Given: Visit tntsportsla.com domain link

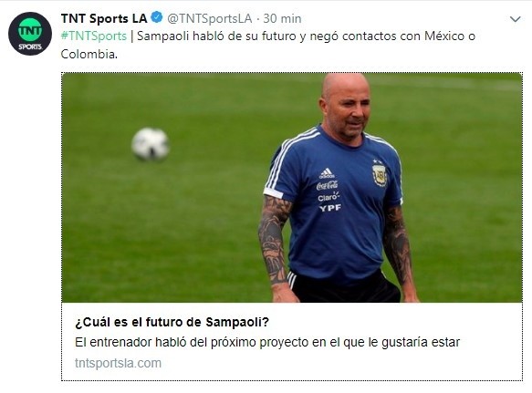Looking at the screenshot, I should [x=118, y=363].
